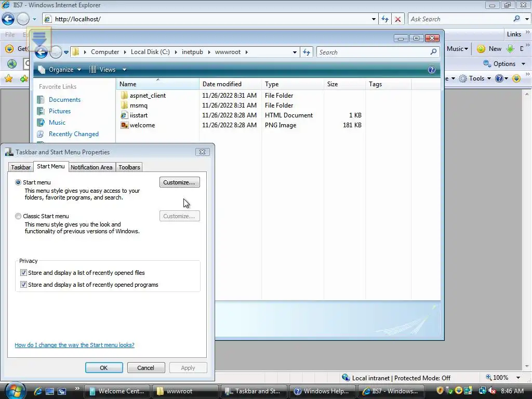Viewport: 532px width, 399px height.
Task: Click the magnifier icon in Explorer Search box
Action: coord(433,52)
